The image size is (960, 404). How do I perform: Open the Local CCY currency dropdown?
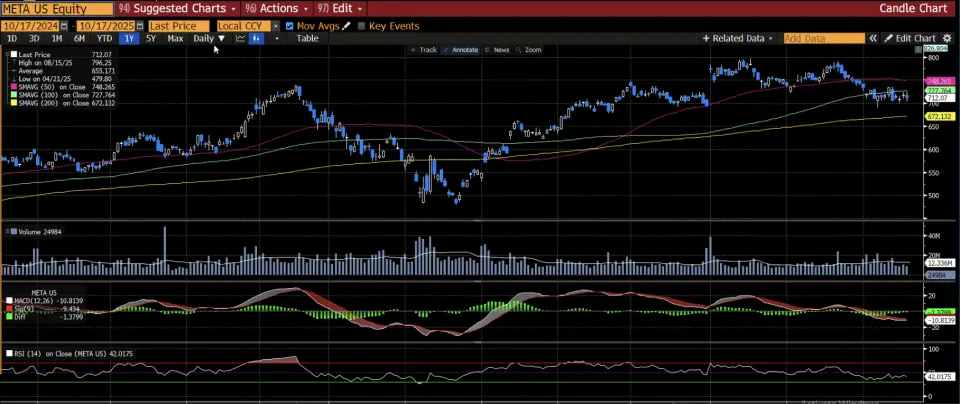click(275, 26)
